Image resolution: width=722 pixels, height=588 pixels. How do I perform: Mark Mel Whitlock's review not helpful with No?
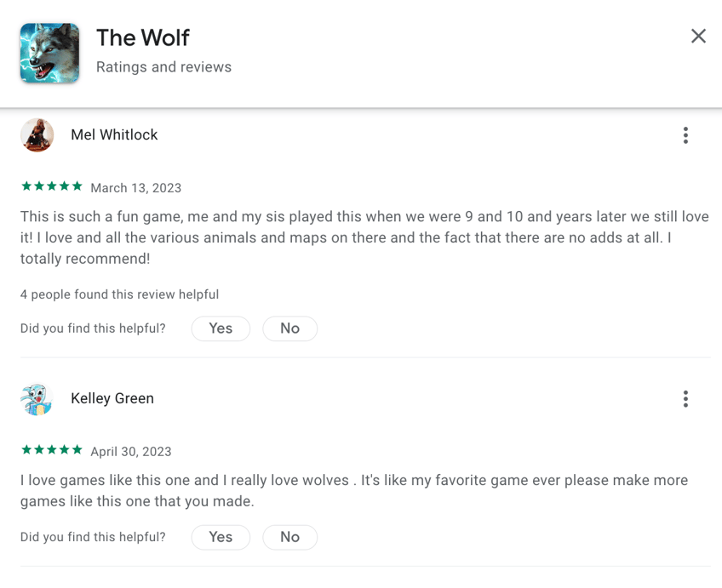pos(289,328)
